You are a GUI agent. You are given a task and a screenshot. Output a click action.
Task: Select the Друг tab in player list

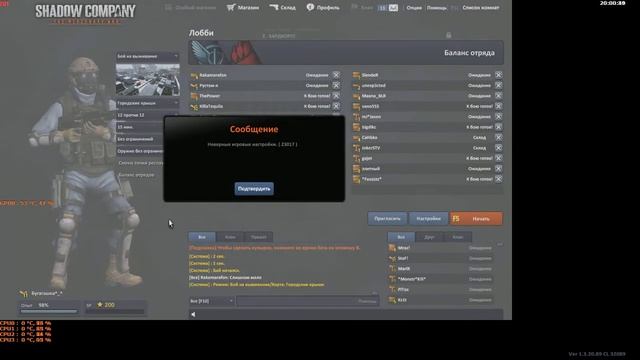[x=429, y=237]
